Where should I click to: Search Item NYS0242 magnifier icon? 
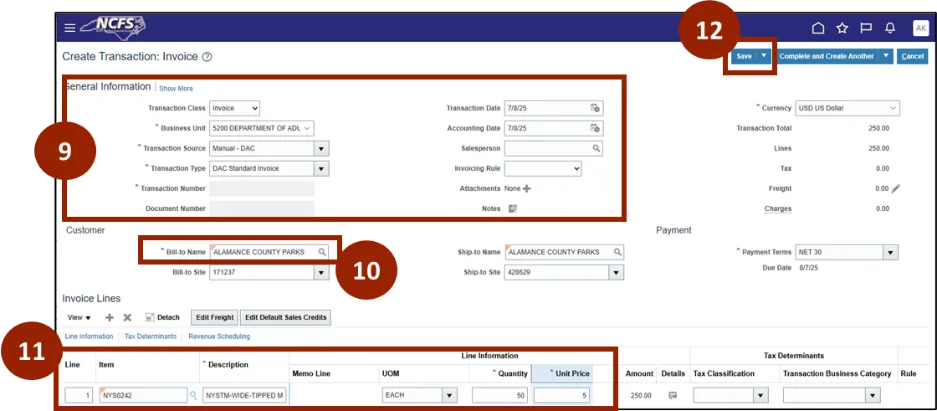(193, 395)
